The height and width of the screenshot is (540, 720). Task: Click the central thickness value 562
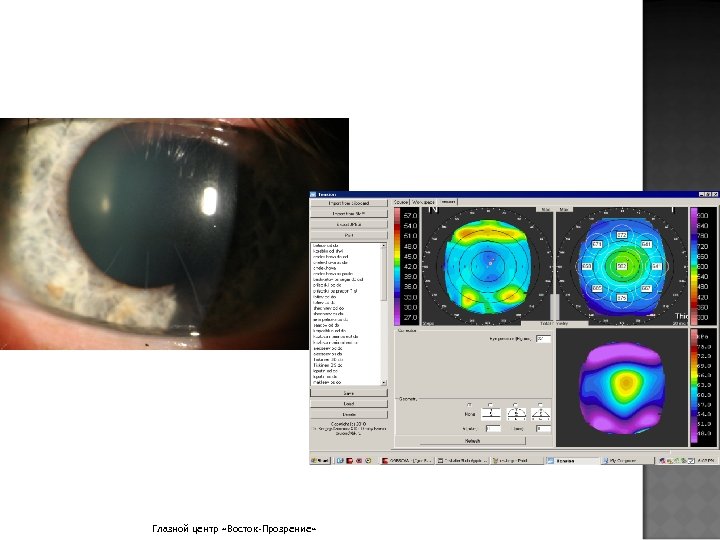click(x=622, y=266)
